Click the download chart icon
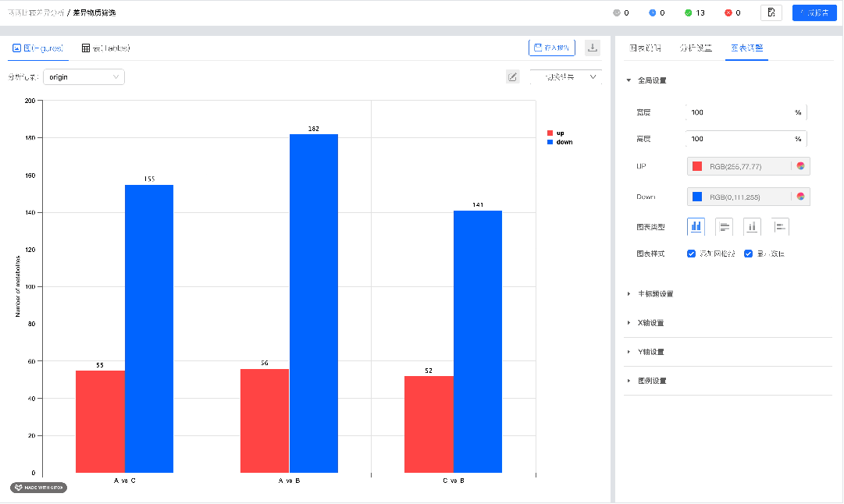The image size is (844, 504). [592, 48]
